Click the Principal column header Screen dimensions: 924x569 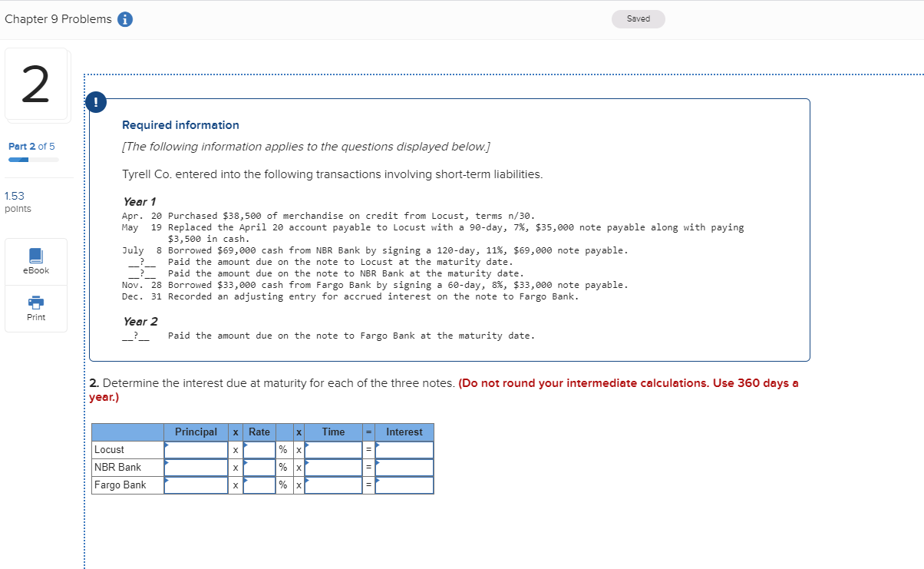pos(196,432)
